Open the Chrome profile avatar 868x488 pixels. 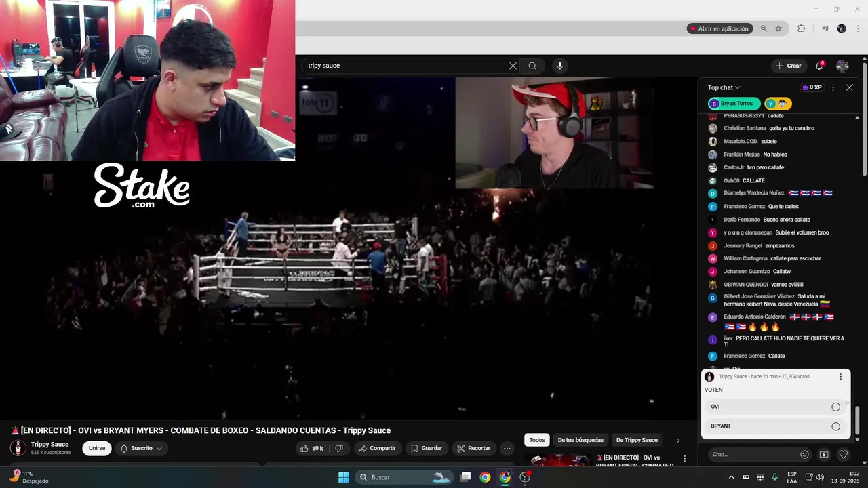pyautogui.click(x=842, y=28)
